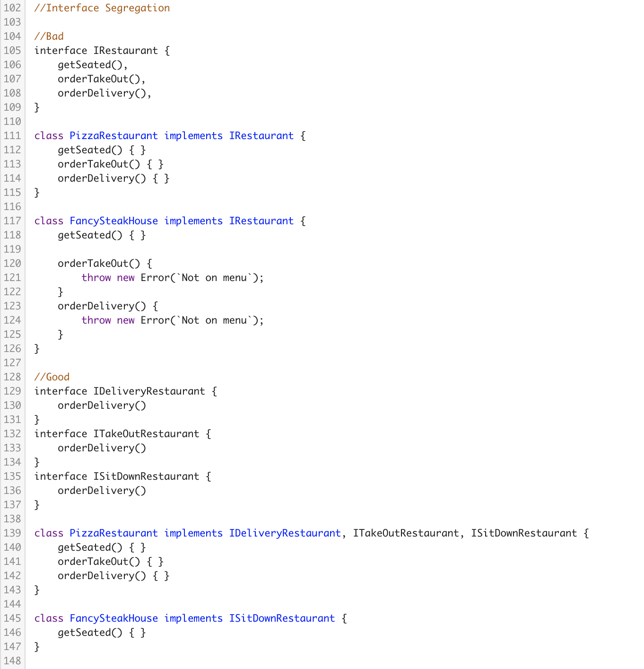Image resolution: width=644 pixels, height=669 pixels.
Task: Click 'Error(`Not on menu`);' on line 121
Action: pyautogui.click(x=202, y=278)
